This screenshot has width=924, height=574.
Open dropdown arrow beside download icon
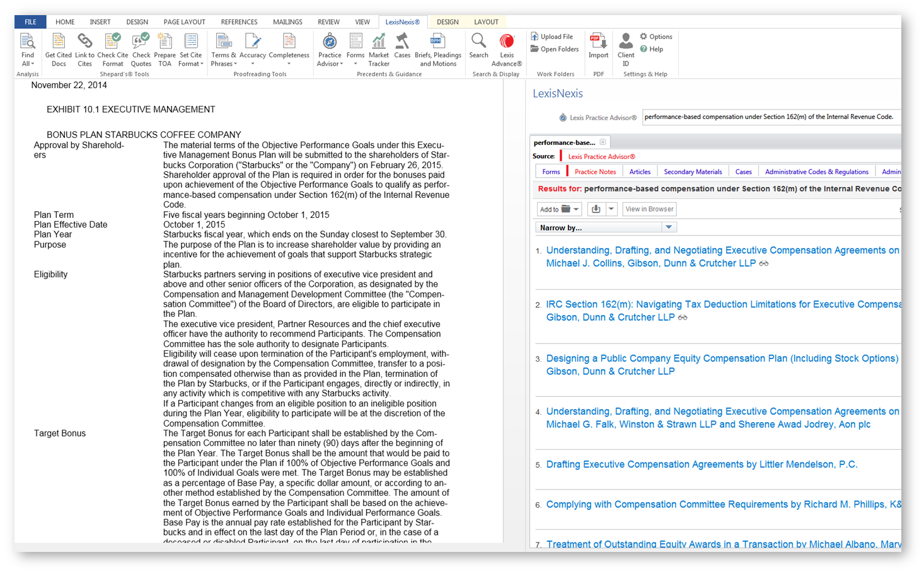point(611,209)
